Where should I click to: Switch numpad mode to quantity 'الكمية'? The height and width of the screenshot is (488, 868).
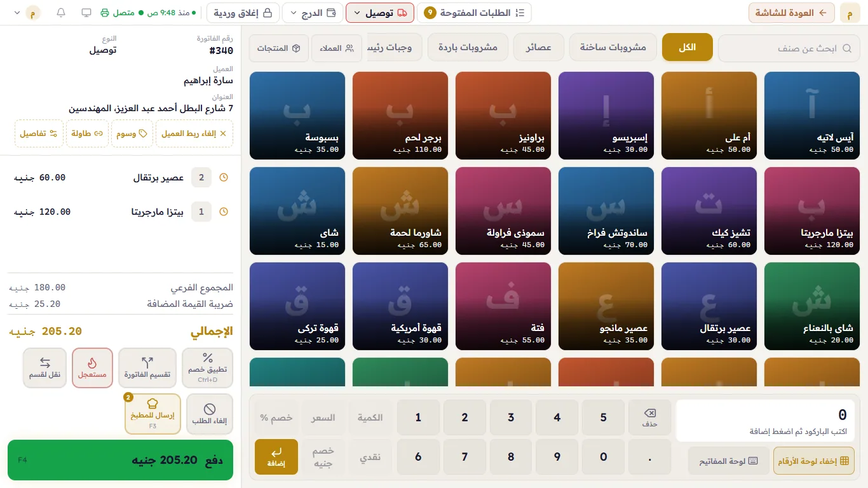pos(370,417)
